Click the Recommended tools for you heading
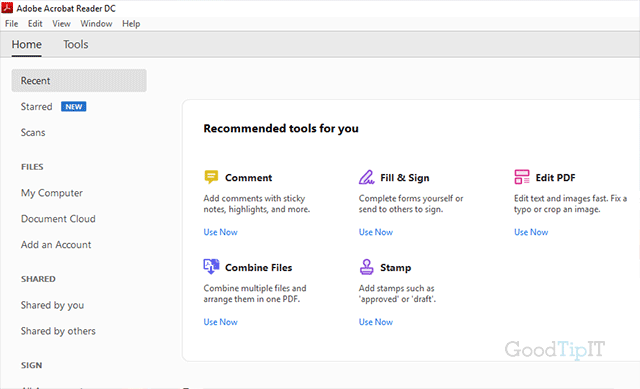The image size is (640, 389). click(x=281, y=128)
